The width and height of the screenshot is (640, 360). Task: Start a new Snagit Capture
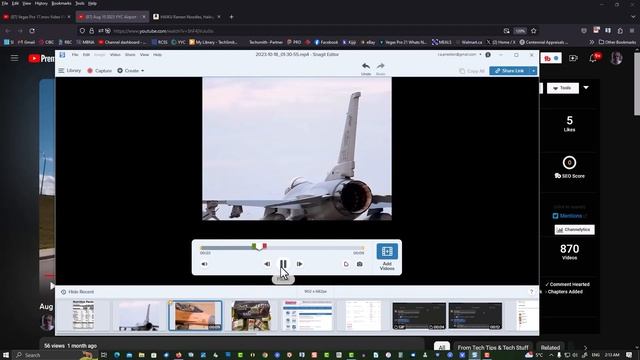click(99, 71)
